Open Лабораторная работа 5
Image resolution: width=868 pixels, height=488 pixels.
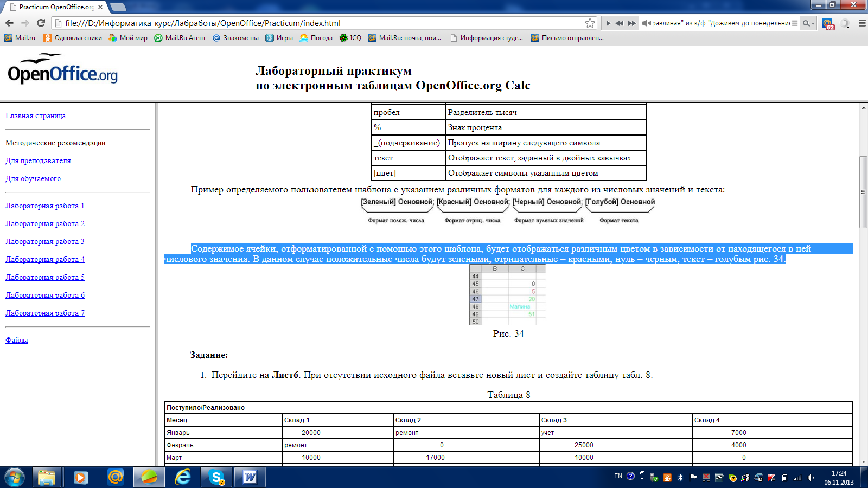pos(45,277)
